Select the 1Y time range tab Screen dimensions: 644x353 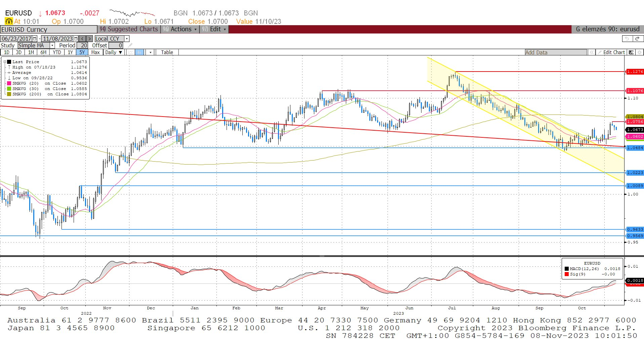coord(70,52)
